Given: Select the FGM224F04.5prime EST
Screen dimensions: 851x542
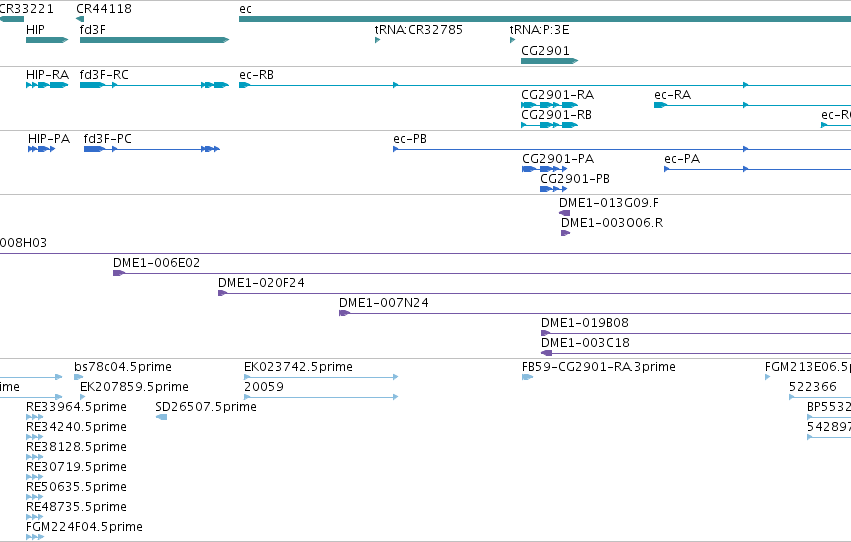Looking at the screenshot, I should click(35, 538).
